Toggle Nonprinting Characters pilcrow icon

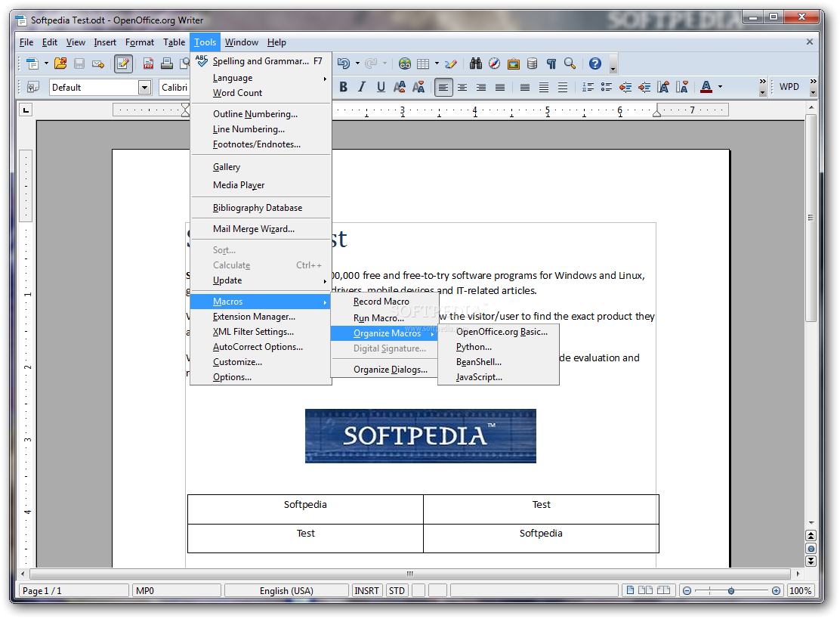click(551, 63)
